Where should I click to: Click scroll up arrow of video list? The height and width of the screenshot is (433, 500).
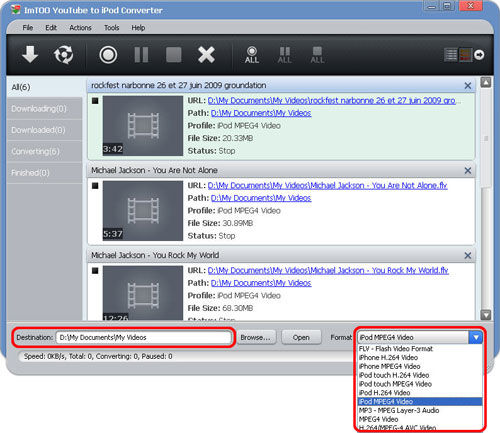click(486, 82)
